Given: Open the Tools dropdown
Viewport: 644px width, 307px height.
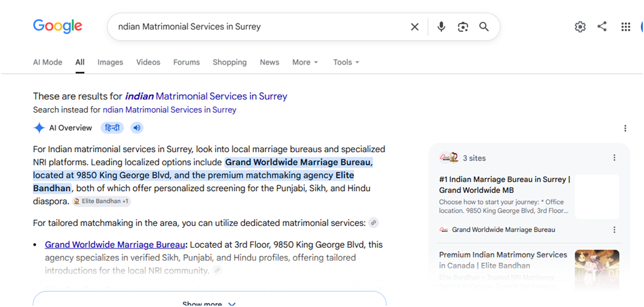Looking at the screenshot, I should pos(346,62).
